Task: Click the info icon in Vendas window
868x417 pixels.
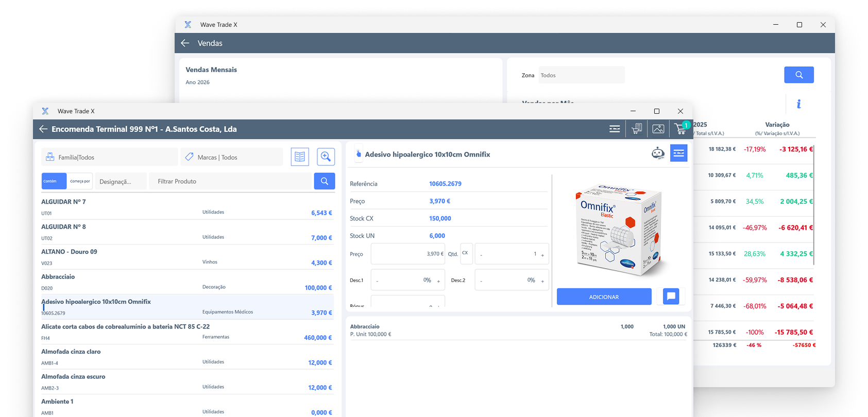Action: point(799,104)
